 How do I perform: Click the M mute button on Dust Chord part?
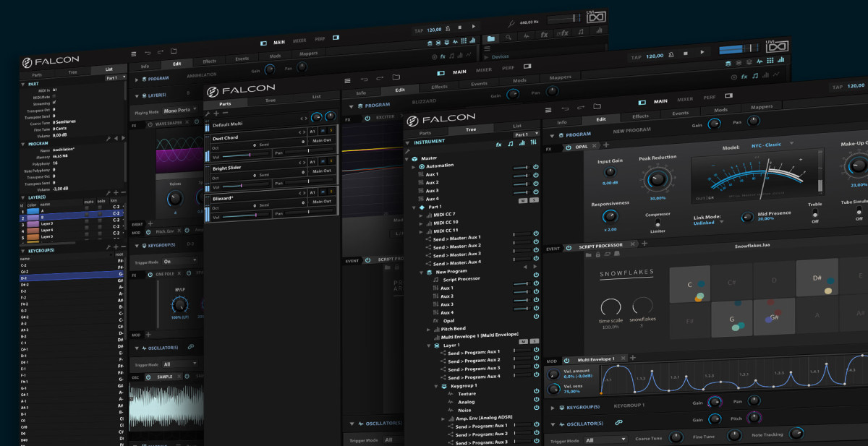tap(322, 132)
